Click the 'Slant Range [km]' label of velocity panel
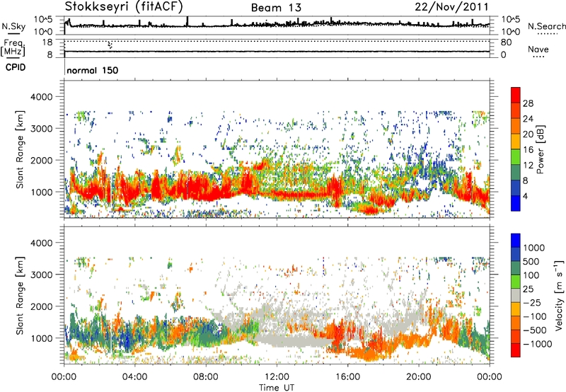Screen dimensions: 566x392 20,295
